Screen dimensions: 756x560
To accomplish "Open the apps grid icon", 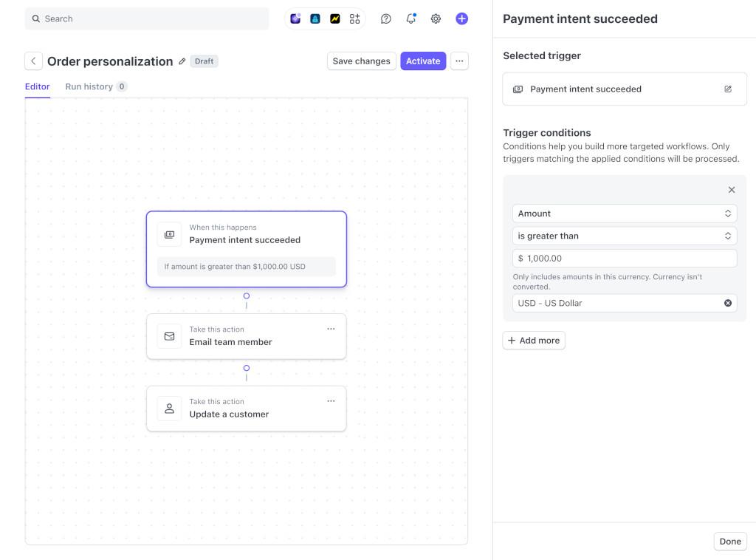I will [x=355, y=18].
